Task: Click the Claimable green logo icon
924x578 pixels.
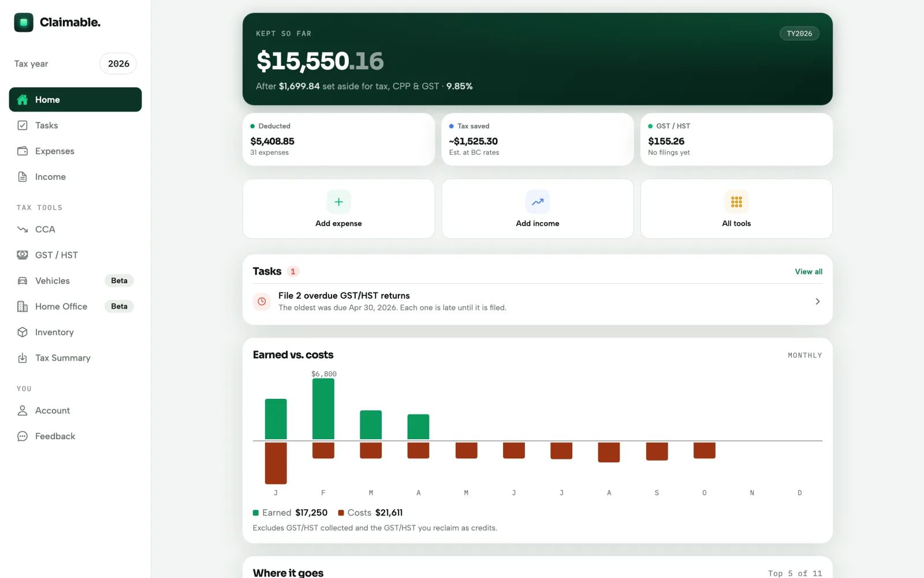Action: [x=24, y=23]
